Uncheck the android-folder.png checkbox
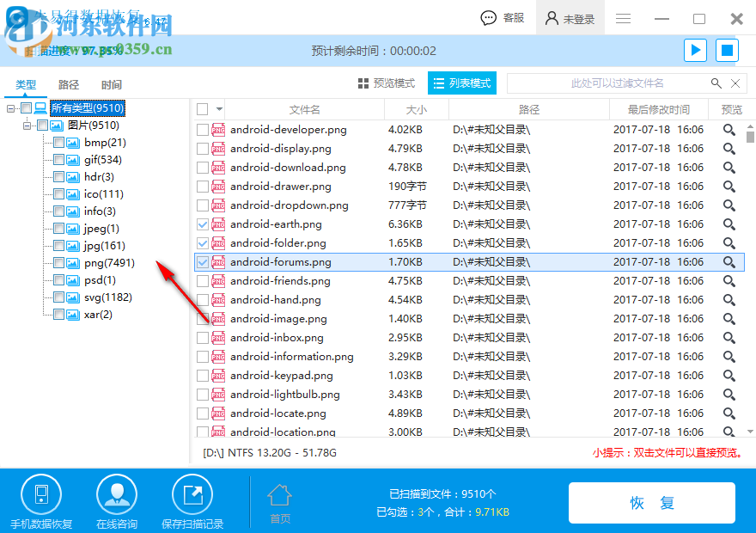This screenshot has width=756, height=533. pyautogui.click(x=203, y=243)
